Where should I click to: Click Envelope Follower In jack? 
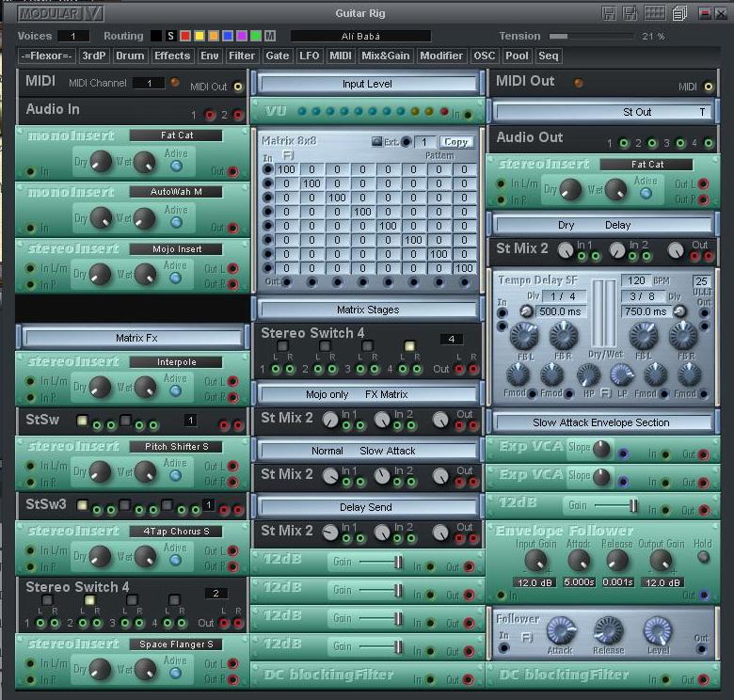click(x=502, y=596)
